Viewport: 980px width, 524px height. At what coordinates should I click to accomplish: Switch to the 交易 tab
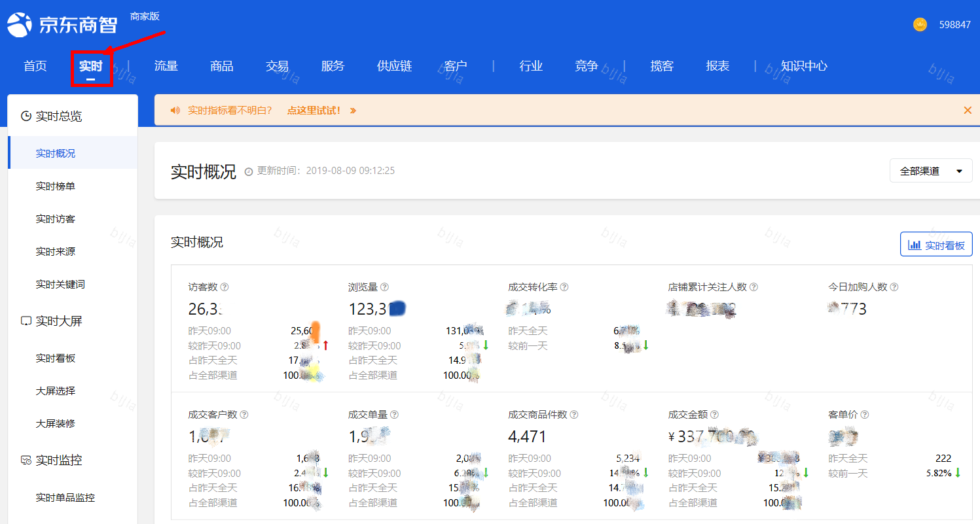278,66
